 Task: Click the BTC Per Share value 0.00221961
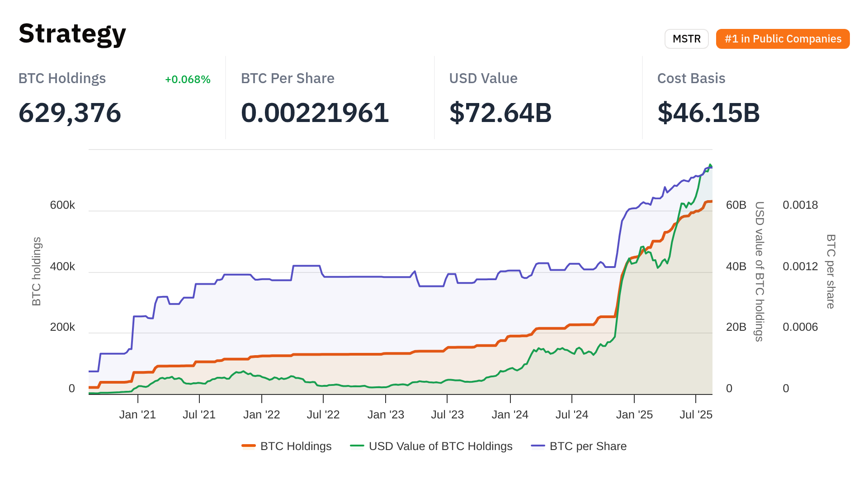(315, 113)
